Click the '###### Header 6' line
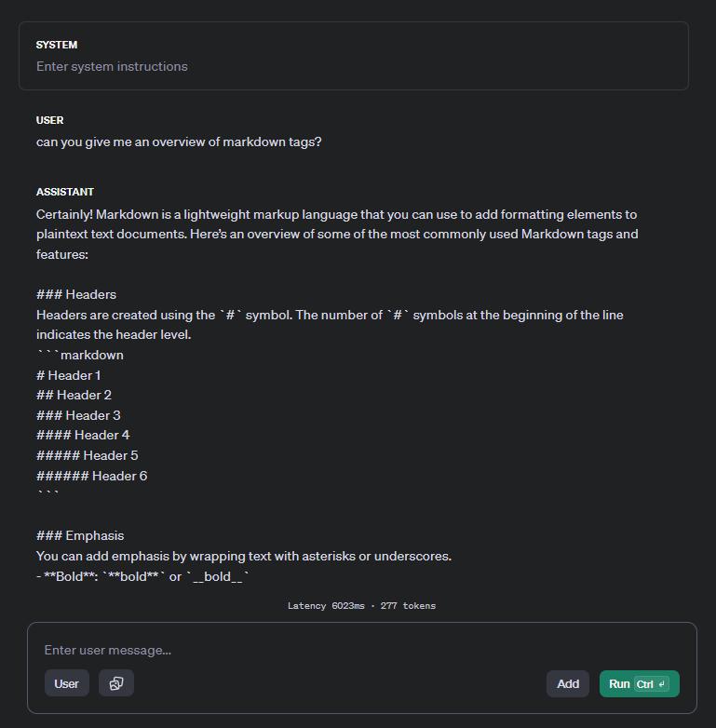The width and height of the screenshot is (716, 728). click(x=92, y=476)
